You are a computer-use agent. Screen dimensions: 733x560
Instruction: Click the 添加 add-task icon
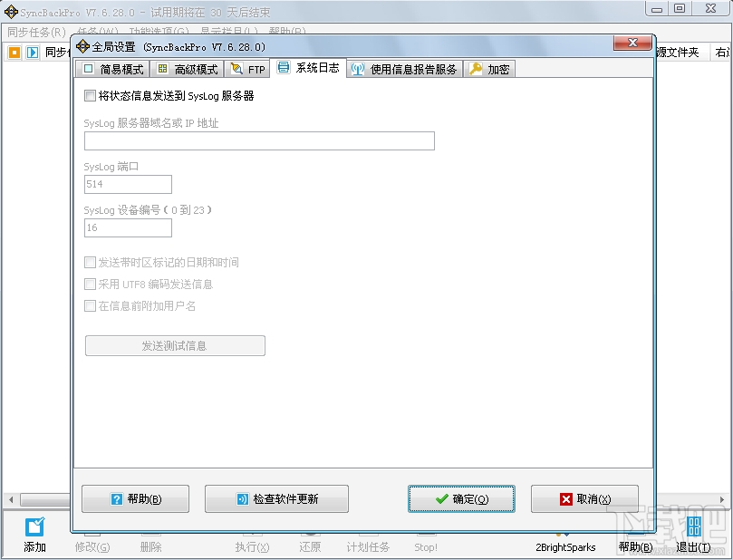click(33, 528)
